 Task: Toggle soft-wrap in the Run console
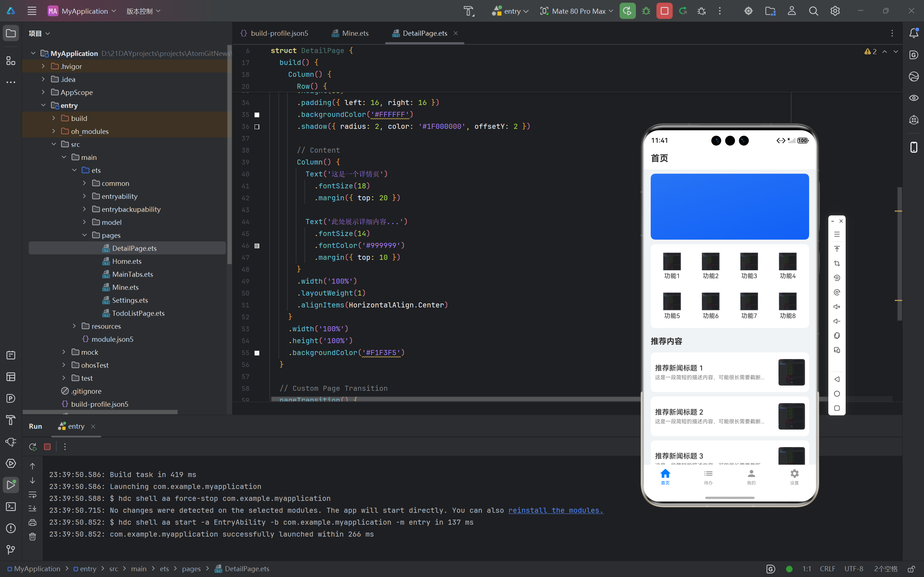[x=32, y=495]
